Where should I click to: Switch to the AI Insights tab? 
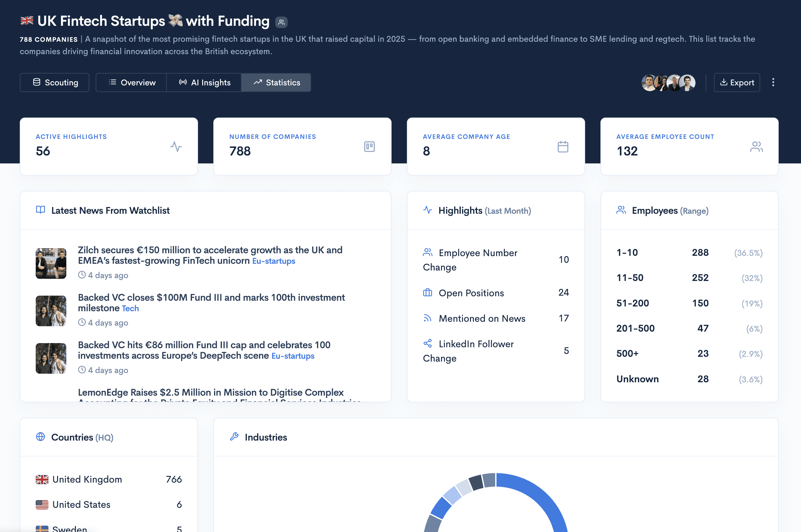coord(204,83)
